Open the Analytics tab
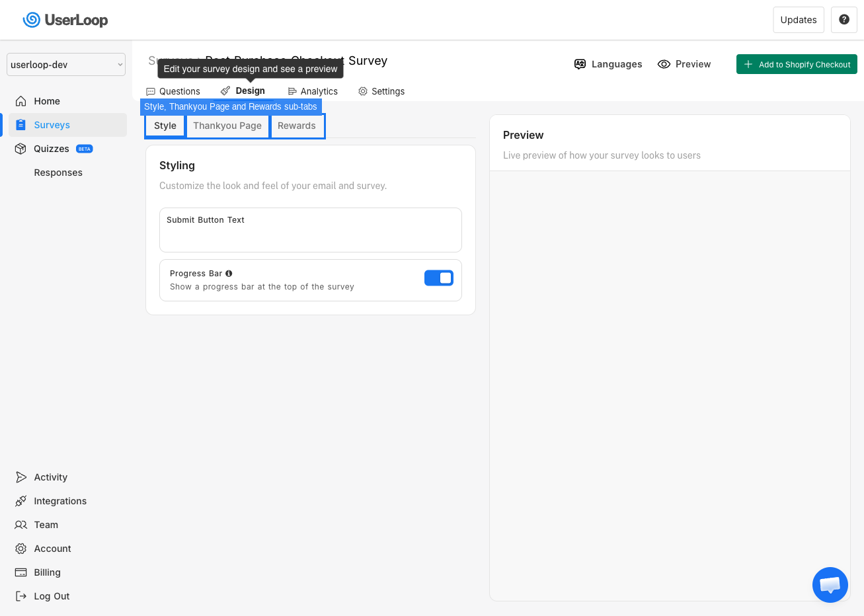Image resolution: width=864 pixels, height=616 pixels. coord(312,91)
